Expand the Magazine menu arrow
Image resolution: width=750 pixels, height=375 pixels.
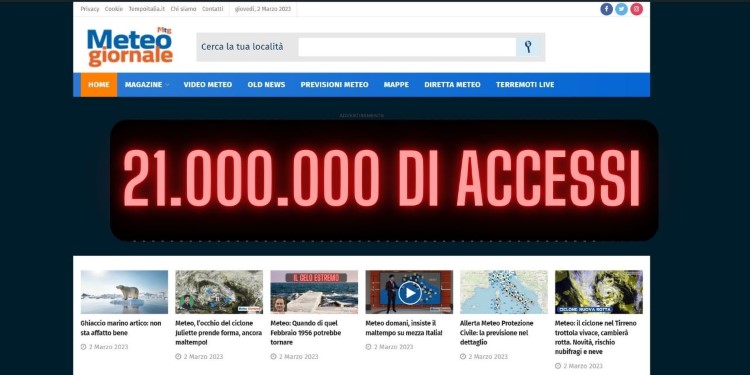[x=167, y=85]
